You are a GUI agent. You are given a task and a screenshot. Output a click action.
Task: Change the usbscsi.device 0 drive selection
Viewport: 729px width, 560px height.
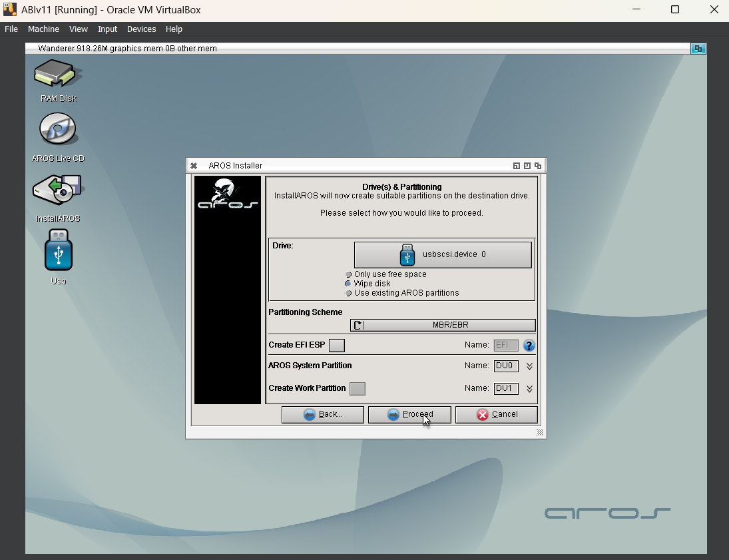point(443,254)
